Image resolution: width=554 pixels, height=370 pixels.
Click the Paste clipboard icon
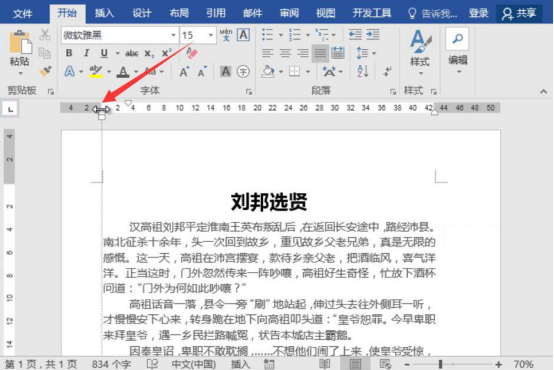[20, 43]
